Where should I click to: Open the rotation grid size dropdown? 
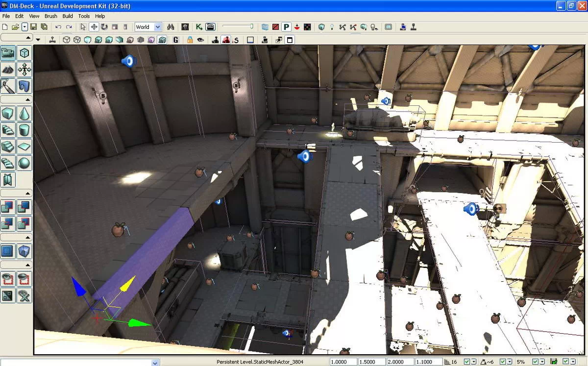coord(510,362)
